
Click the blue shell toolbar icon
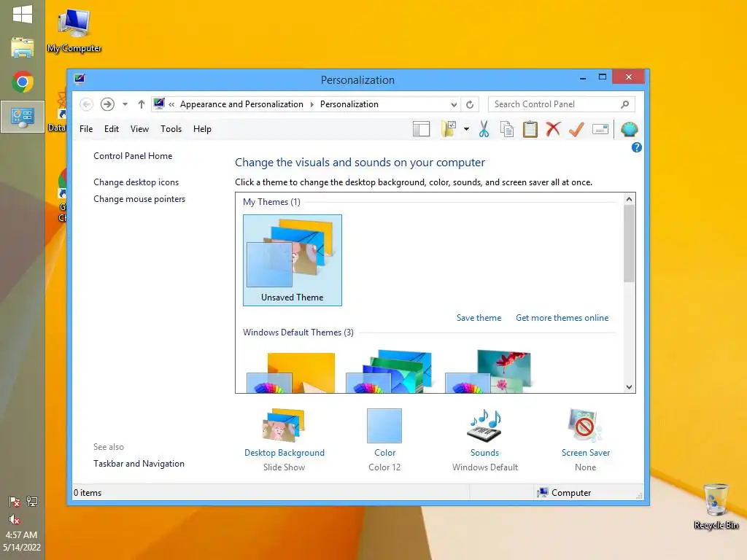click(x=630, y=129)
